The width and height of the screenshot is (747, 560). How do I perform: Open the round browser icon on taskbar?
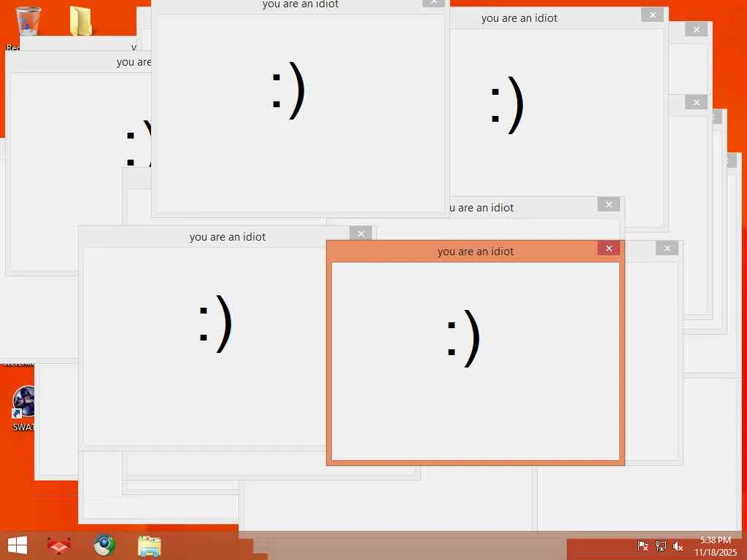pos(104,545)
